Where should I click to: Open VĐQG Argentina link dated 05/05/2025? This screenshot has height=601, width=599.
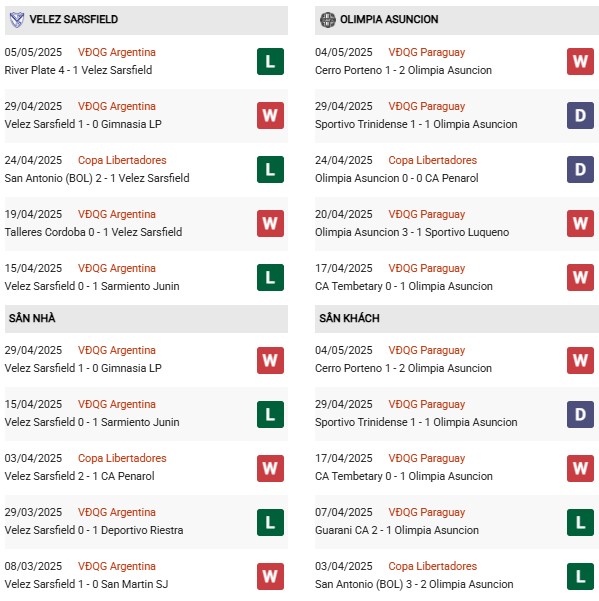click(x=117, y=52)
